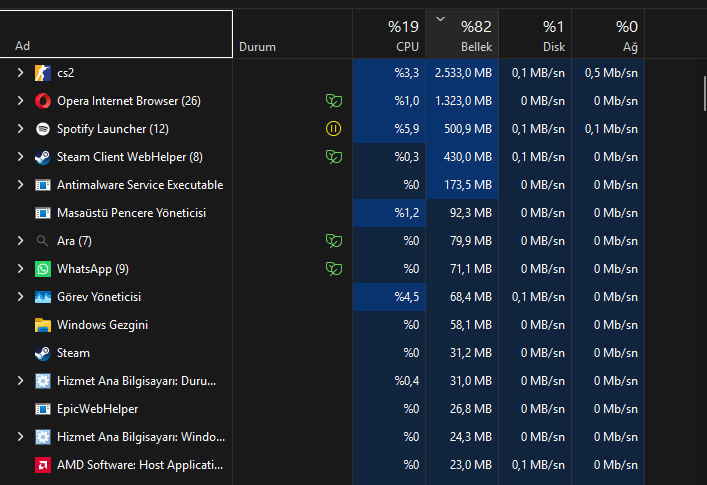Click the Antimalware Service Executable icon
707x485 pixels.
[x=43, y=185]
